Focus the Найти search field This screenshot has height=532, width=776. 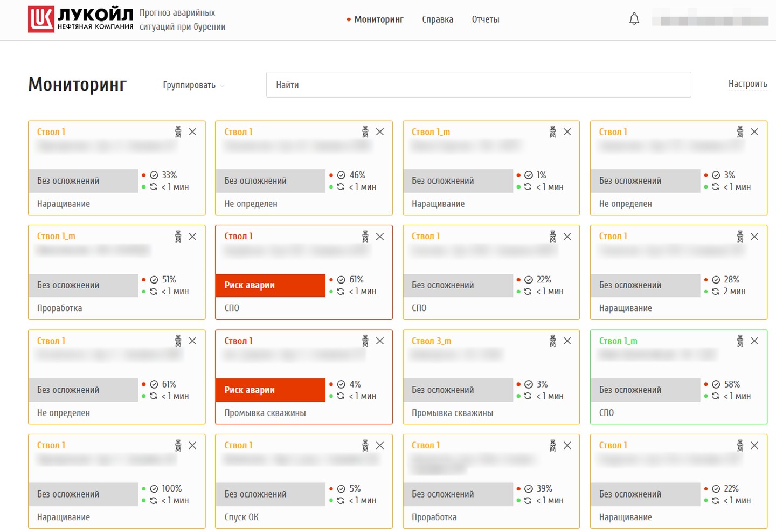click(479, 85)
